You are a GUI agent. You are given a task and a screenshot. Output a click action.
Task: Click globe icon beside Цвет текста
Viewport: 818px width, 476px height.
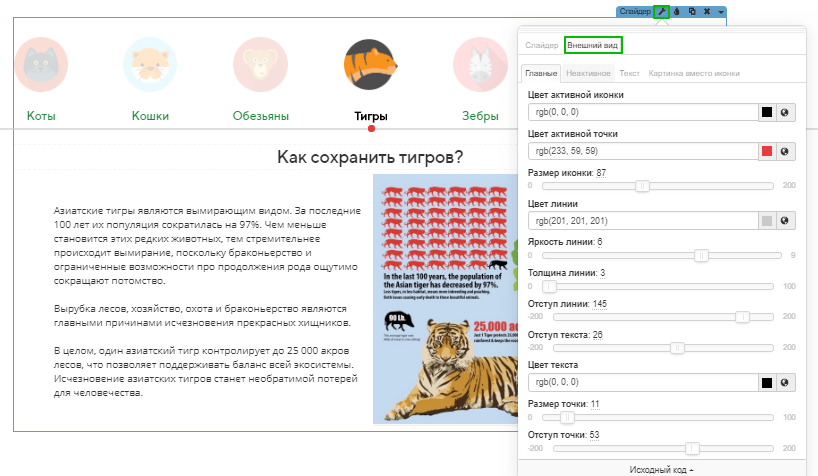point(785,383)
